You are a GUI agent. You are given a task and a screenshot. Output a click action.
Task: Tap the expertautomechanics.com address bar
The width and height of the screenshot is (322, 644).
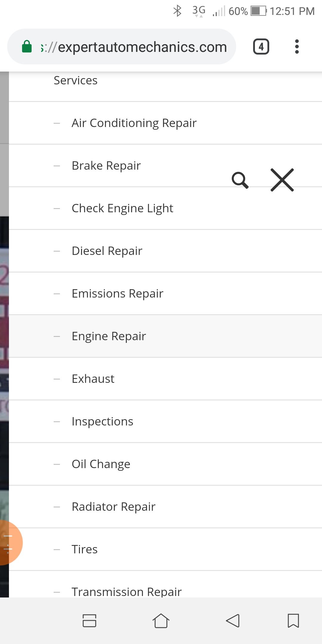(x=122, y=47)
